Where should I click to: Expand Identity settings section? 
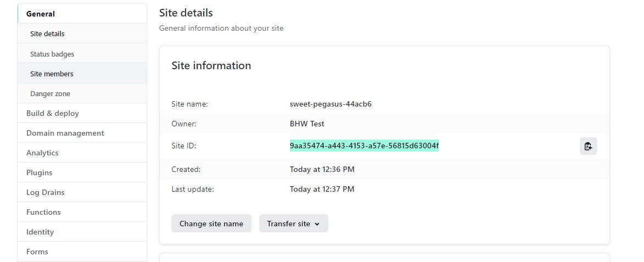[x=82, y=232]
